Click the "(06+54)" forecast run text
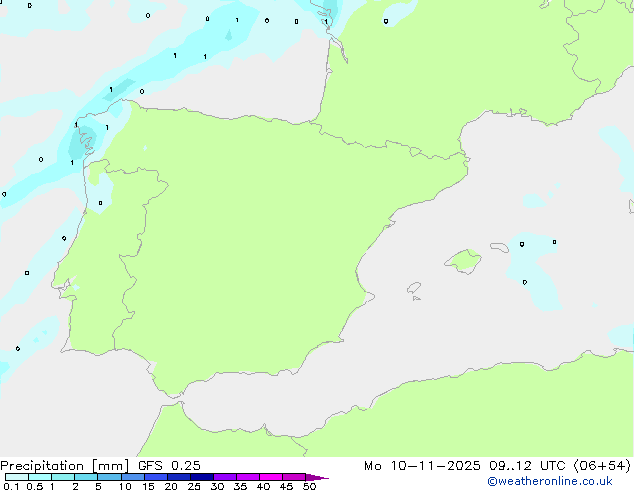634x490 pixels. [602, 466]
